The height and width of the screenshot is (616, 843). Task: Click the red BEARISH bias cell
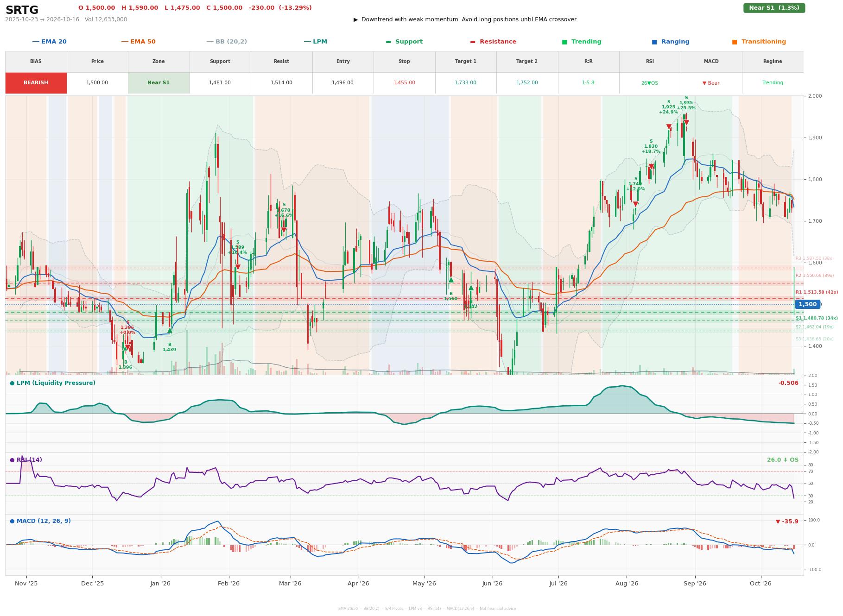click(x=36, y=83)
